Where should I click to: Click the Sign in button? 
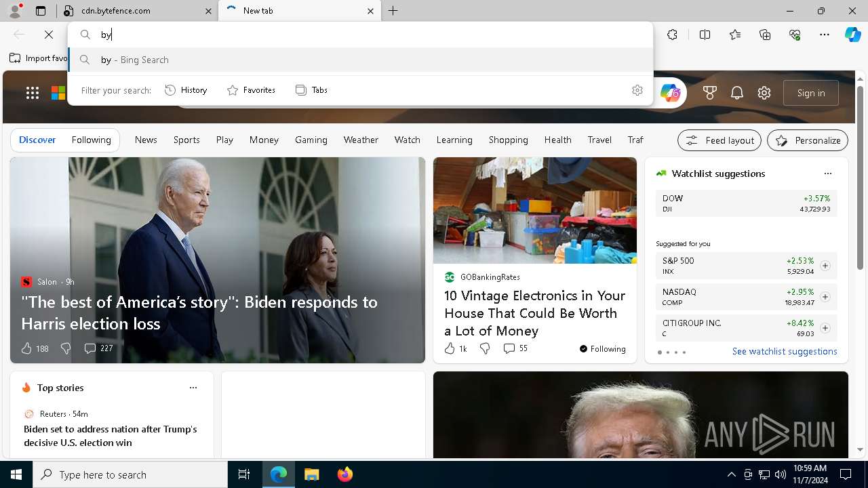(811, 93)
